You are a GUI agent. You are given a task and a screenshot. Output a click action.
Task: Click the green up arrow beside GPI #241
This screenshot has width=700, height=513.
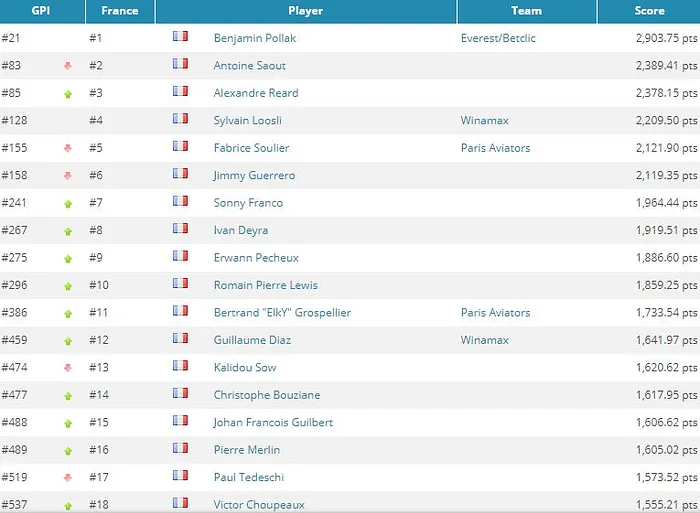[68, 204]
